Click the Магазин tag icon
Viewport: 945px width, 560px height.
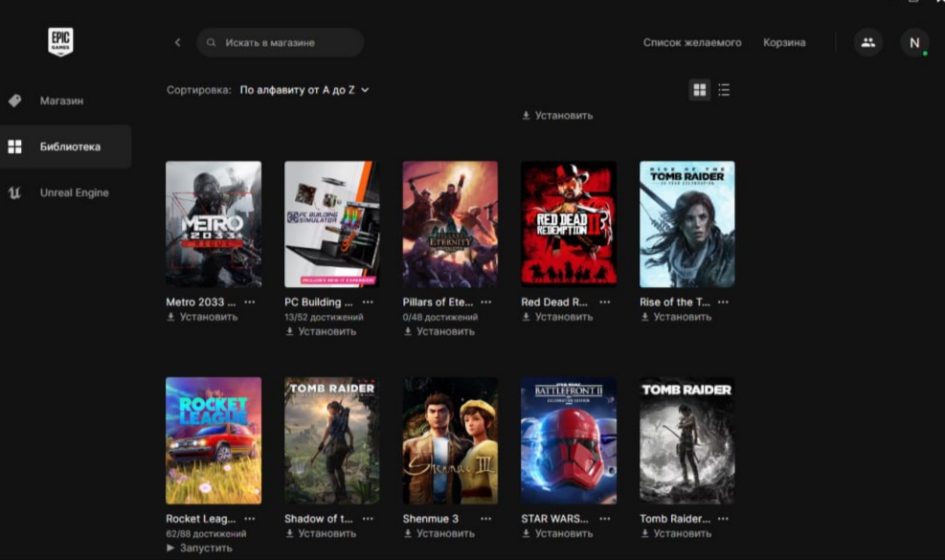(15, 101)
